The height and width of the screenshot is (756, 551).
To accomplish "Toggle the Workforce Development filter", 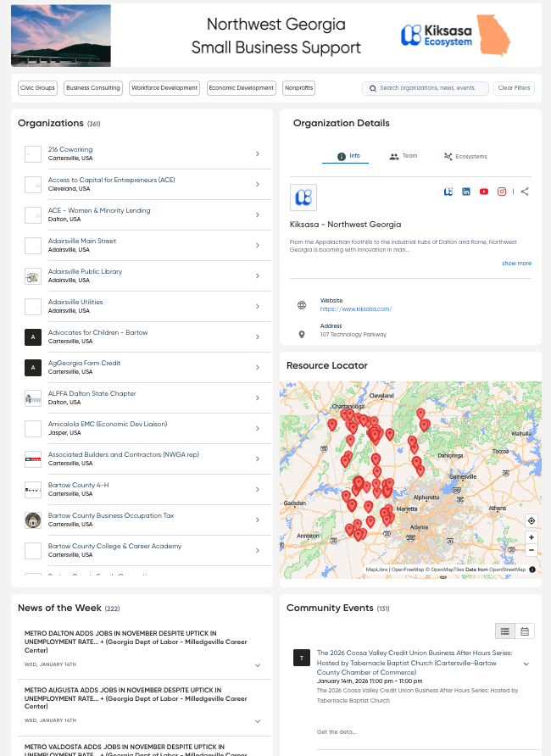I will click(164, 88).
